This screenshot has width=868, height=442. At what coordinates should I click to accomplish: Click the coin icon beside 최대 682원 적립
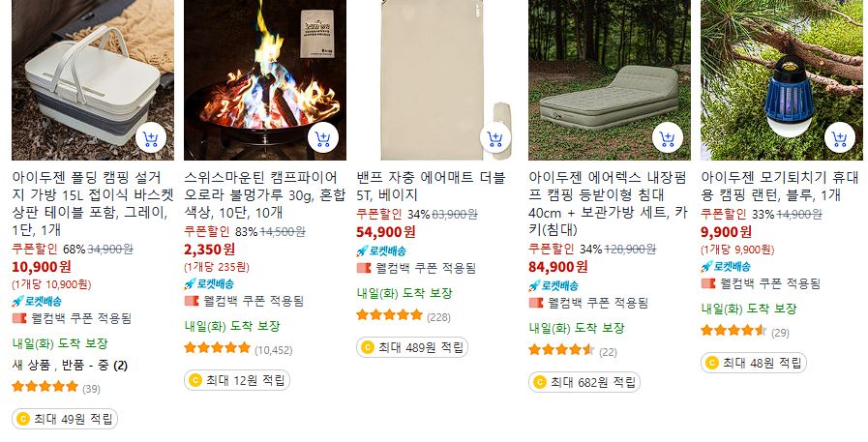pyautogui.click(x=539, y=382)
